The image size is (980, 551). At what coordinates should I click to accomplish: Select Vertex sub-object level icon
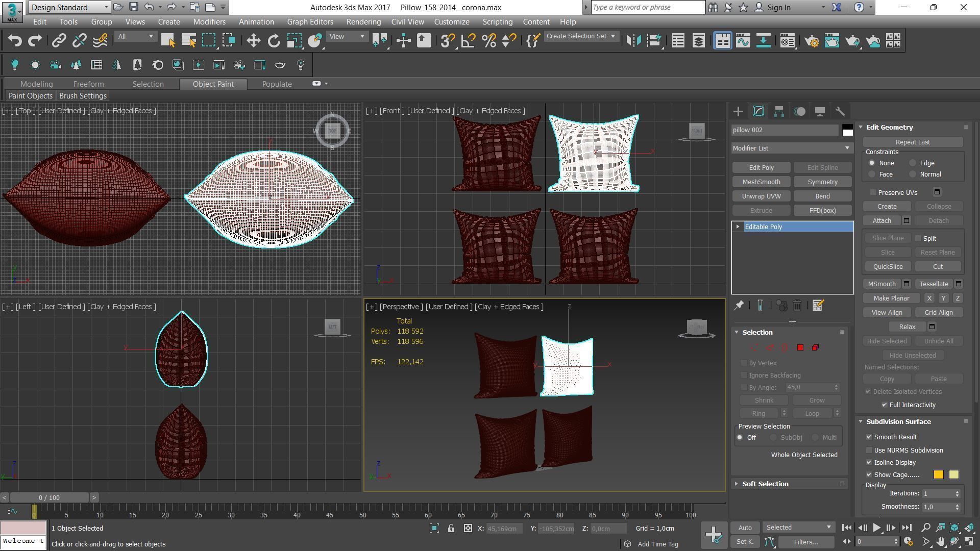[754, 347]
